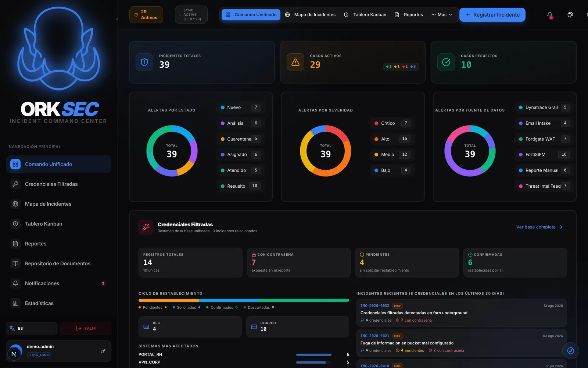This screenshot has height=368, width=588.
Task: Switch to Comando Unificado top tab
Action: 251,15
